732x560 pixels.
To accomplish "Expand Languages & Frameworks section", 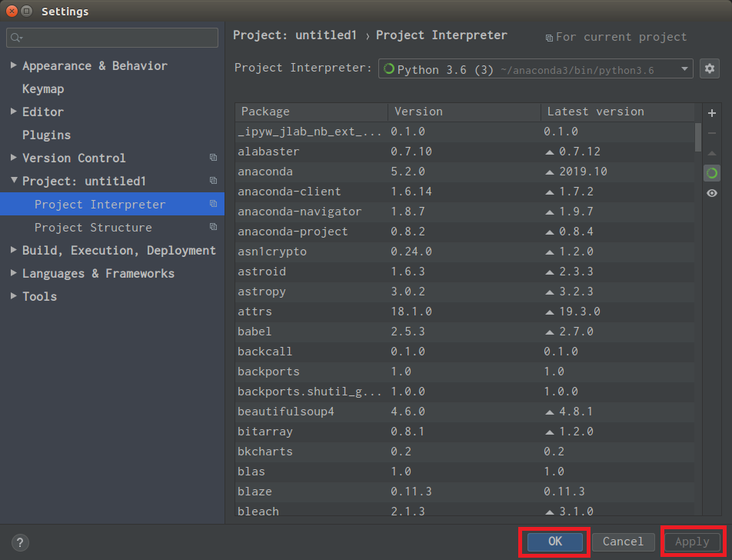I will 14,273.
